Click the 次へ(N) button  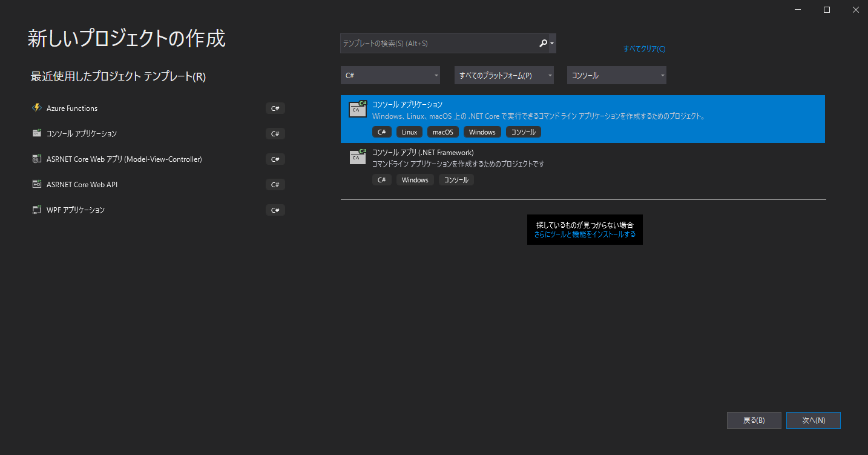(814, 420)
